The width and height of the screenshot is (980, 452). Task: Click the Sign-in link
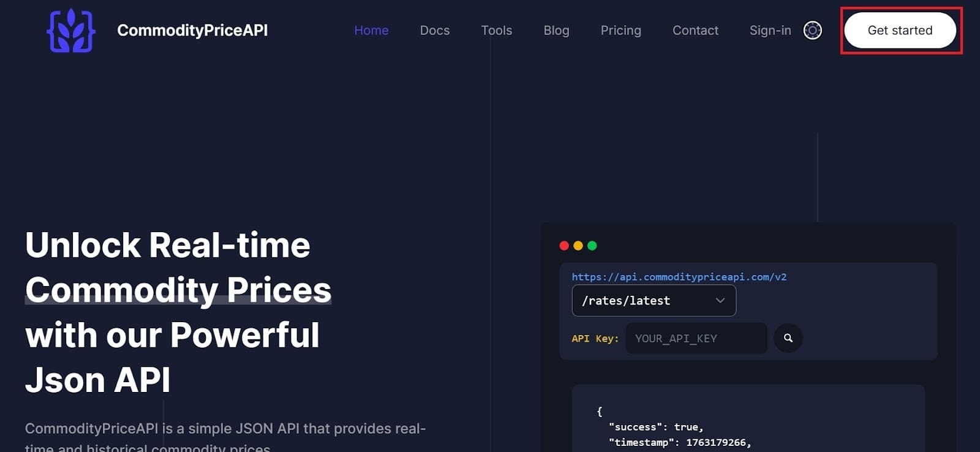click(770, 30)
